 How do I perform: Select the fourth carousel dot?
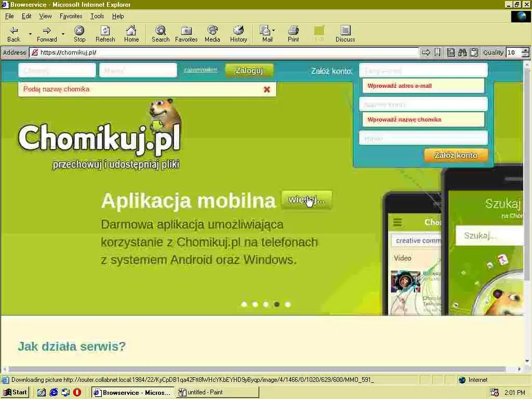(277, 304)
